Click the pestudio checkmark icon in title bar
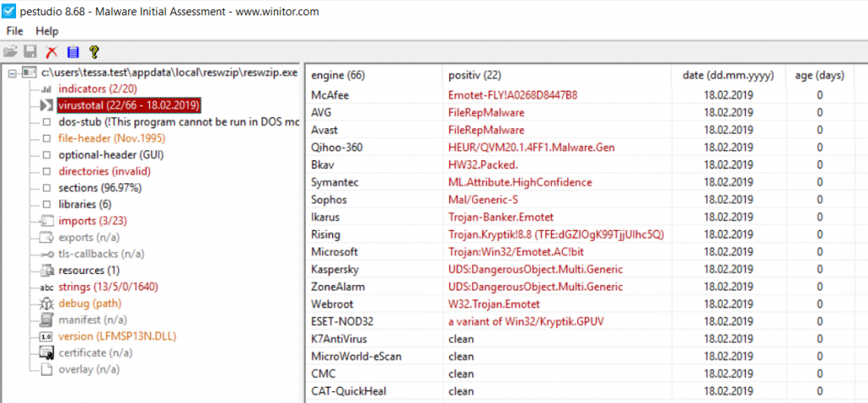868x403 pixels. 8,11
